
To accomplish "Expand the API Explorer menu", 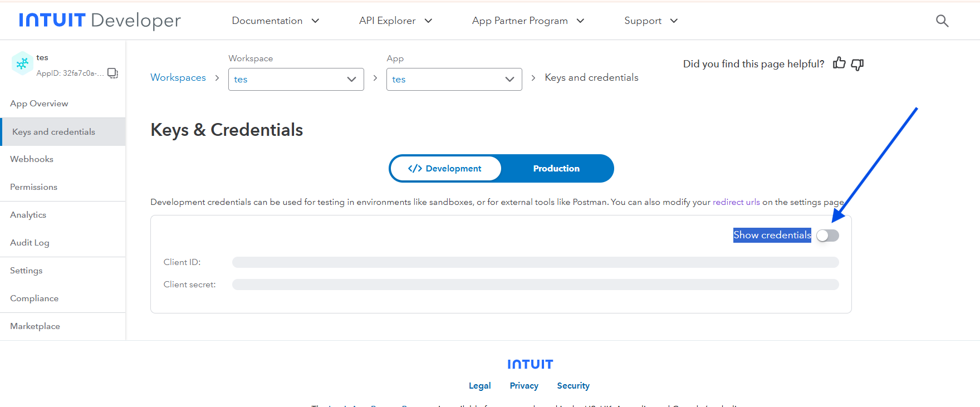I will pos(395,21).
